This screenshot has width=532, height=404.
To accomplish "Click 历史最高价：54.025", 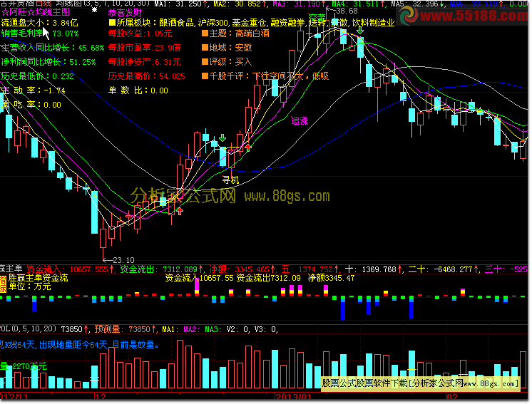I will pyautogui.click(x=147, y=76).
